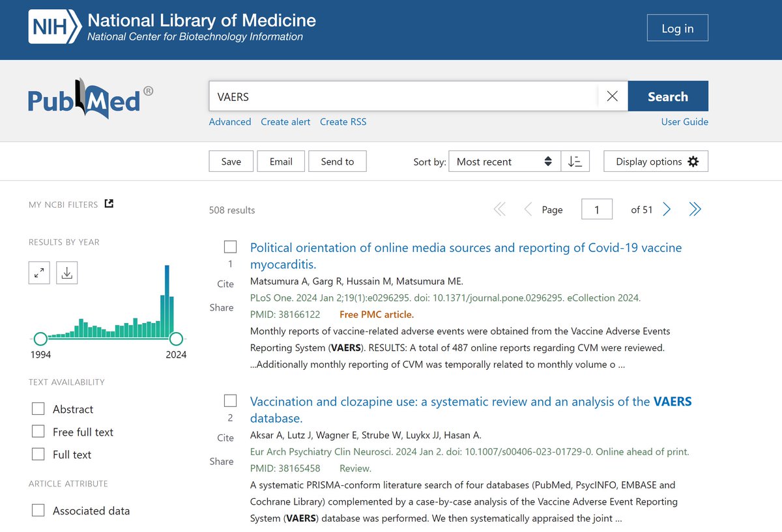Click the 1994 year range slider handle
Viewport: 782px width, 532px height.
pos(40,339)
